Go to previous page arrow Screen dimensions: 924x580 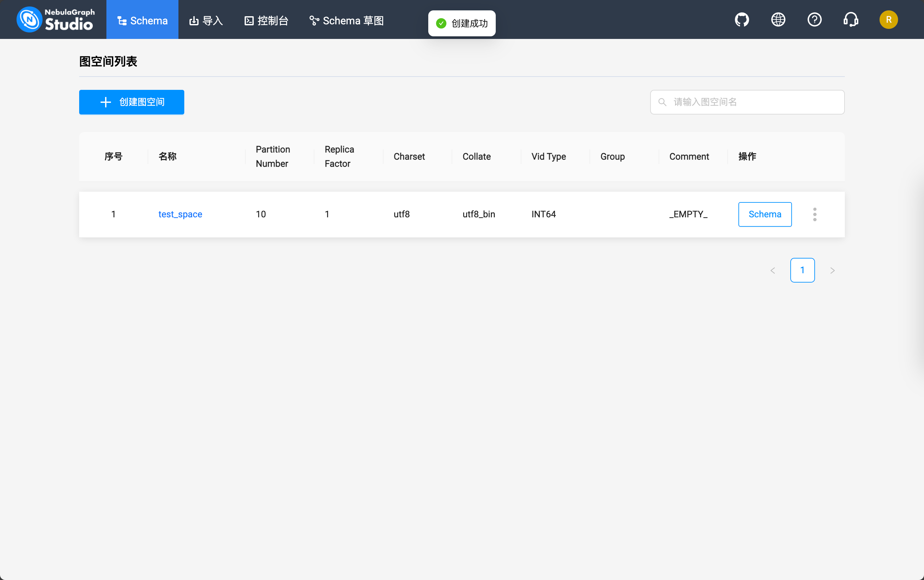pyautogui.click(x=772, y=271)
